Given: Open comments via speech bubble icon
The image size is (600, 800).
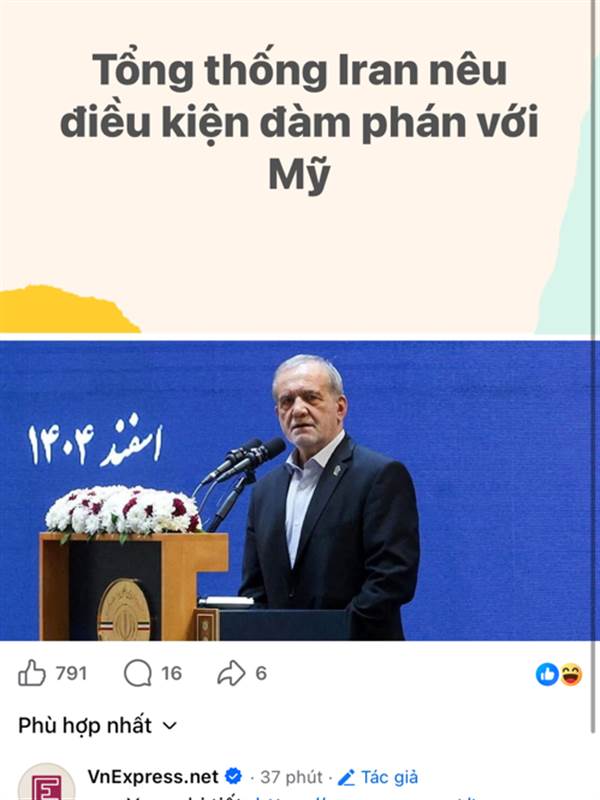Looking at the screenshot, I should (x=138, y=673).
